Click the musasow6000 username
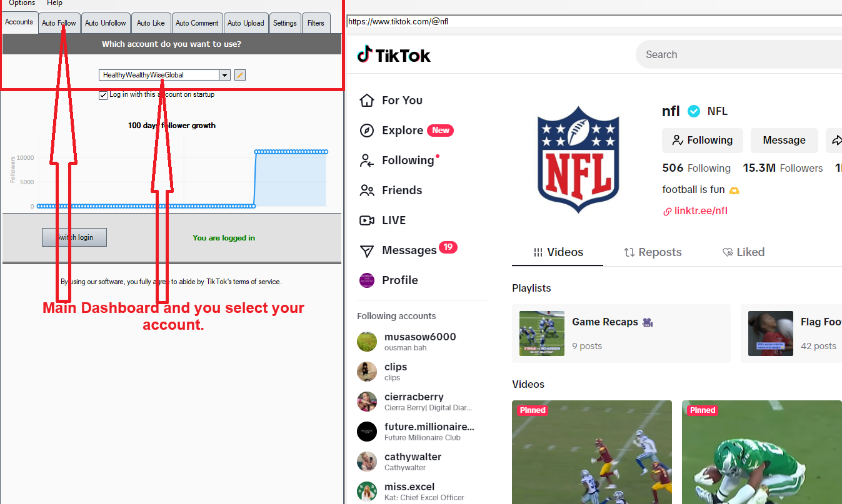The image size is (842, 504). point(420,337)
